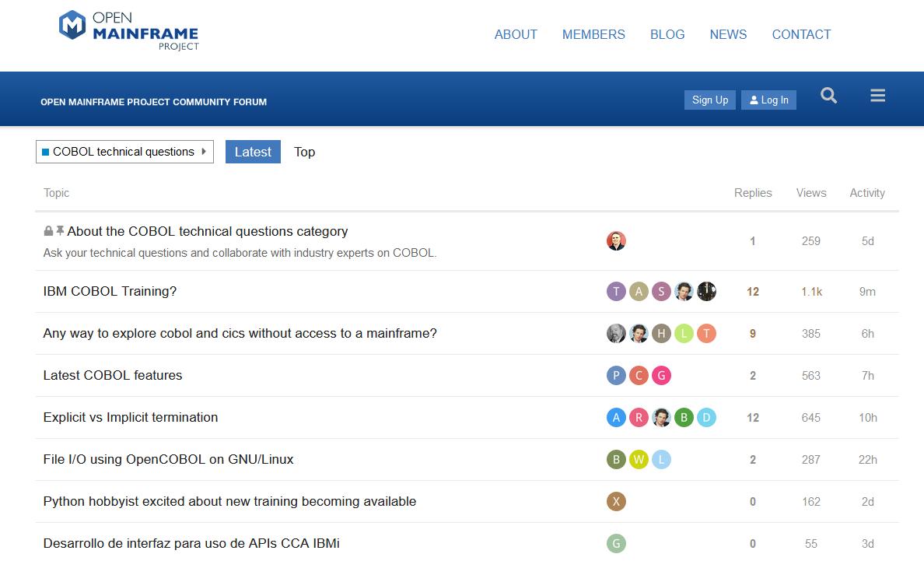The image size is (924, 561).
Task: Click olive B avatar in File I/O row
Action: (616, 460)
